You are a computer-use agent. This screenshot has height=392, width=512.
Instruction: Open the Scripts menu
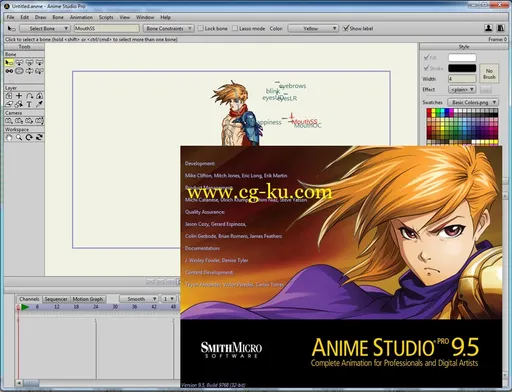click(x=106, y=17)
